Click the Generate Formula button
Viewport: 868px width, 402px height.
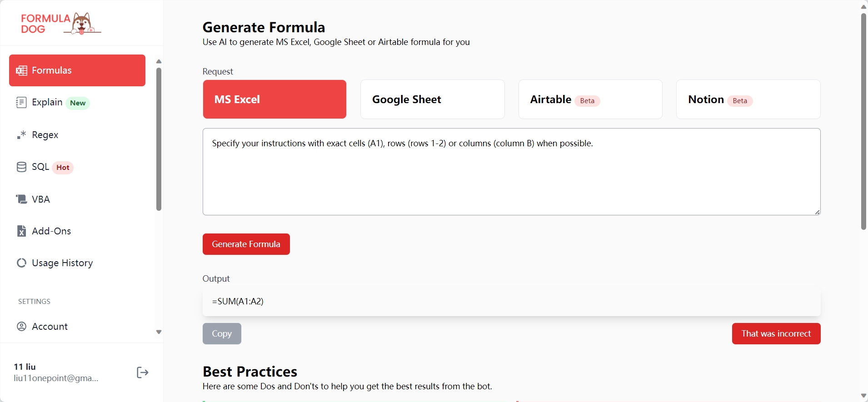point(246,244)
